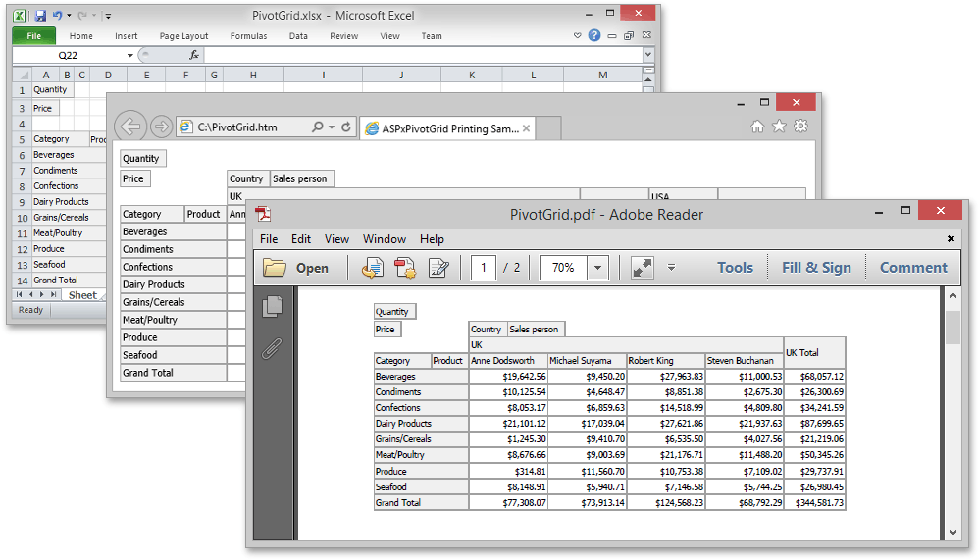
Task: Click Open folder button in Adobe Reader
Action: tap(295, 268)
